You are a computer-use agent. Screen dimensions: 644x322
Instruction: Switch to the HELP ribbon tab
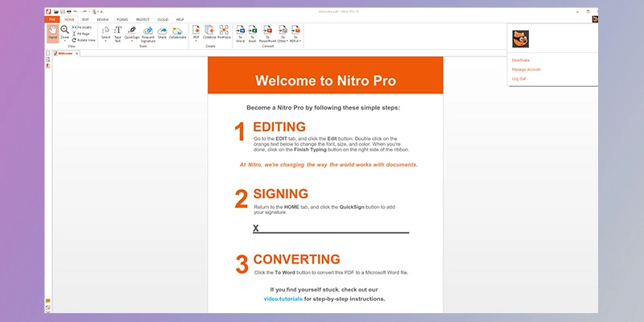180,19
